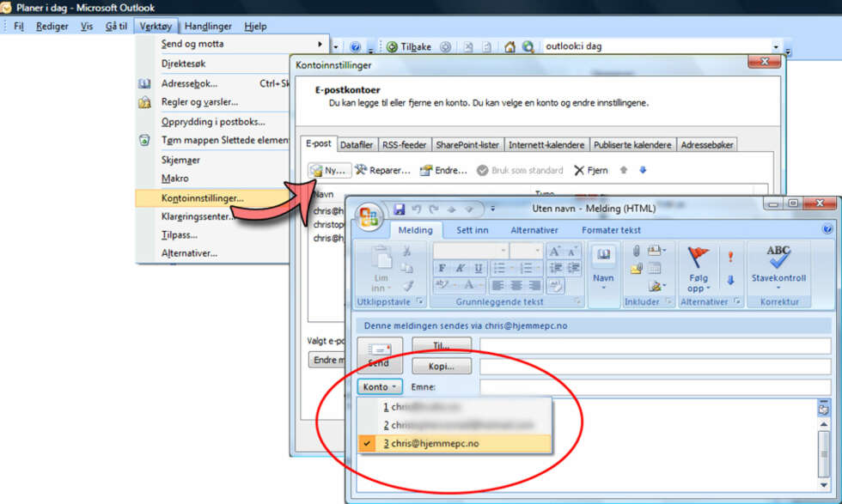This screenshot has width=842, height=504.
Task: Center text using the center alignment icon
Action: point(516,285)
